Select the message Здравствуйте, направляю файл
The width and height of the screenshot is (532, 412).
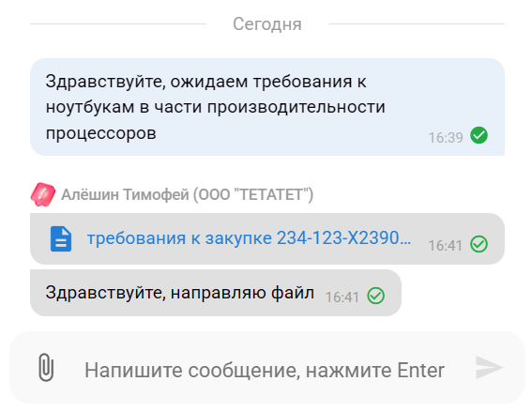point(216,293)
